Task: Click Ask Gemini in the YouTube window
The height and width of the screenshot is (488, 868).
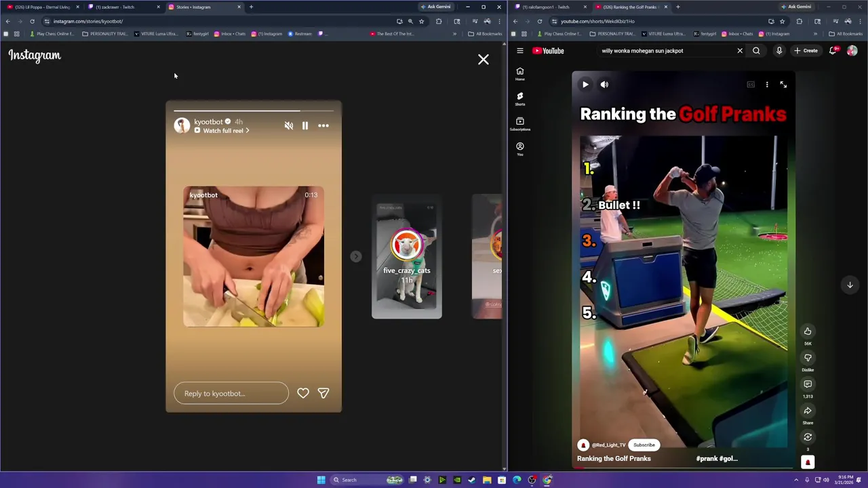Action: coord(796,7)
